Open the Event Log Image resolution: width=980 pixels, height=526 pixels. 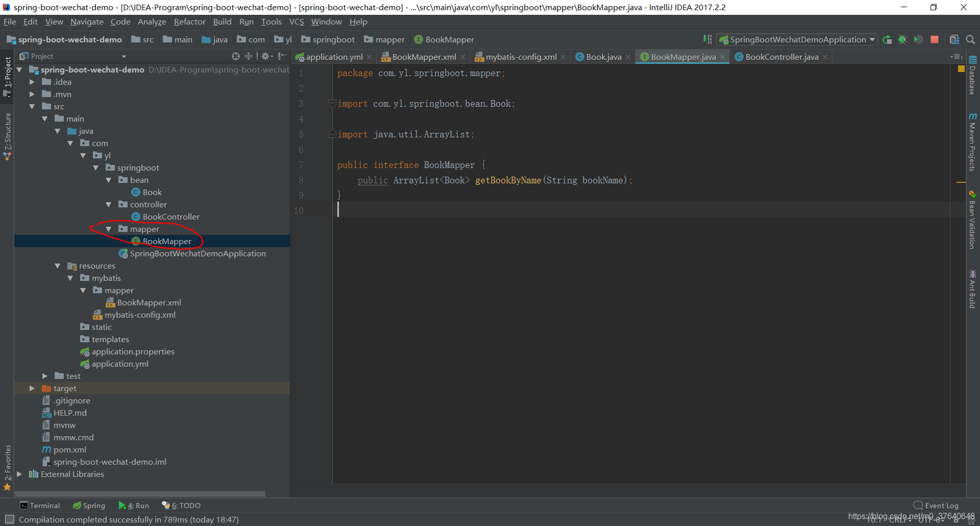936,505
